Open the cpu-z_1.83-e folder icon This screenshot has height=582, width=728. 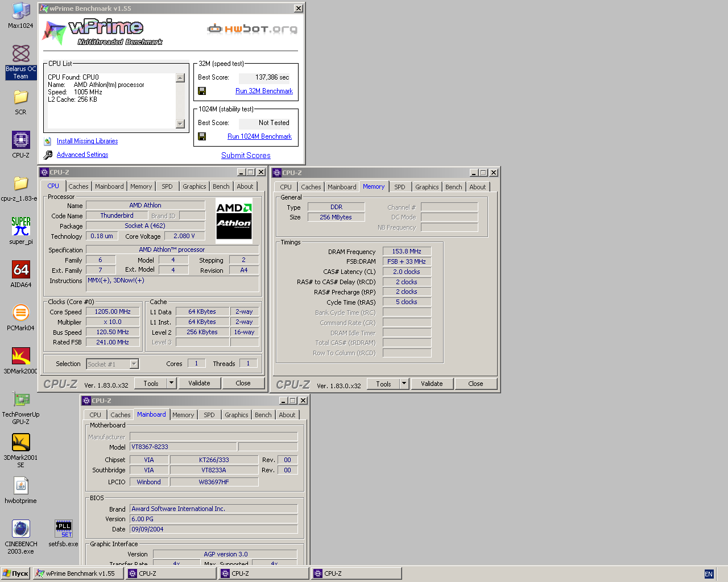[20, 188]
